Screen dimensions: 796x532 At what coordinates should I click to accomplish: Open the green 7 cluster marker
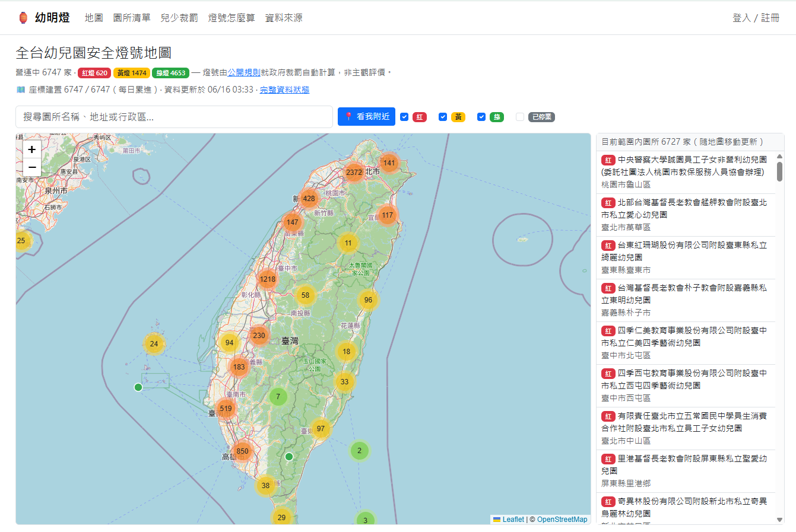coord(278,396)
